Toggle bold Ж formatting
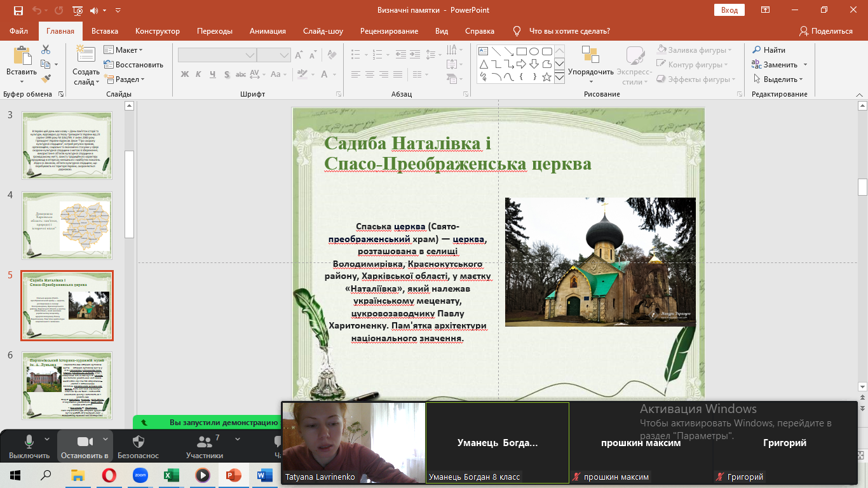 185,74
